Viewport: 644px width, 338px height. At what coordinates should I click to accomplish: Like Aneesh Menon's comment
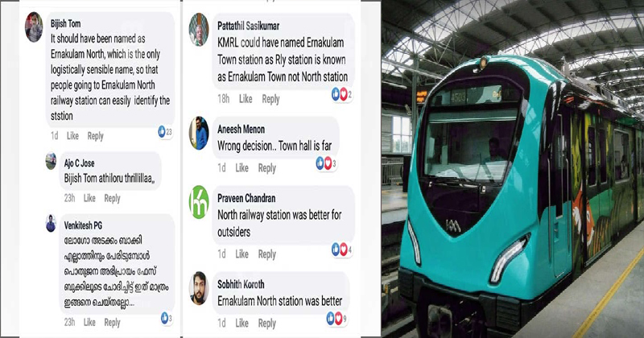(x=242, y=168)
